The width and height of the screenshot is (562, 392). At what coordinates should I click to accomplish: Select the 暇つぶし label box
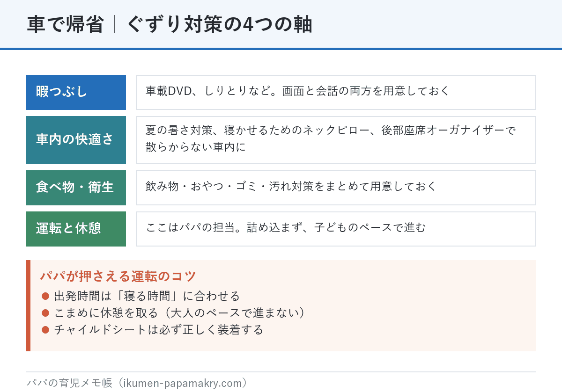[x=76, y=92]
